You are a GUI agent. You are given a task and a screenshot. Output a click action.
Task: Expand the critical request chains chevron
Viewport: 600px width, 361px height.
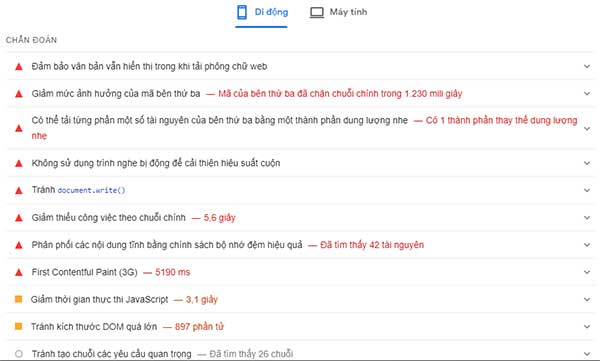(x=587, y=354)
